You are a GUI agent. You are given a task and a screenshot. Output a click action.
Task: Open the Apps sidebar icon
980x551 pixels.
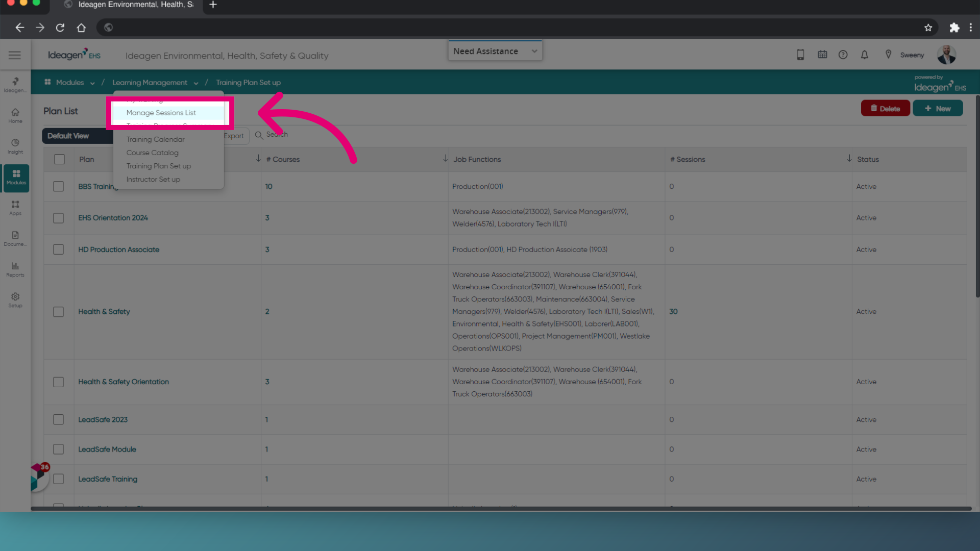(15, 208)
